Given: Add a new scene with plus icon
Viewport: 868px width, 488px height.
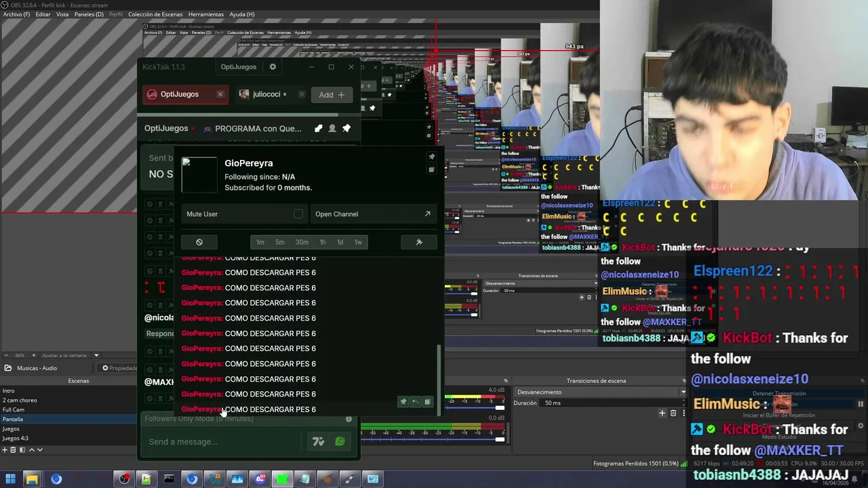Looking at the screenshot, I should [4, 450].
